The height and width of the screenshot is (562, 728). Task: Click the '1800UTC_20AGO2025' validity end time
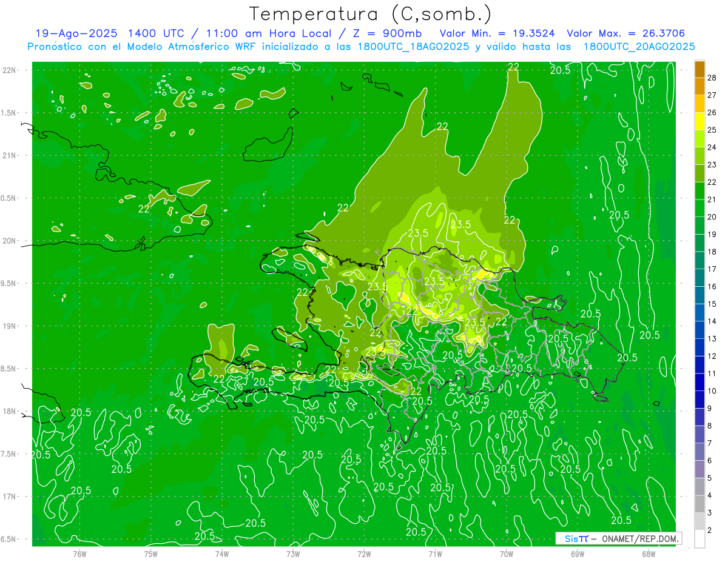(x=639, y=47)
